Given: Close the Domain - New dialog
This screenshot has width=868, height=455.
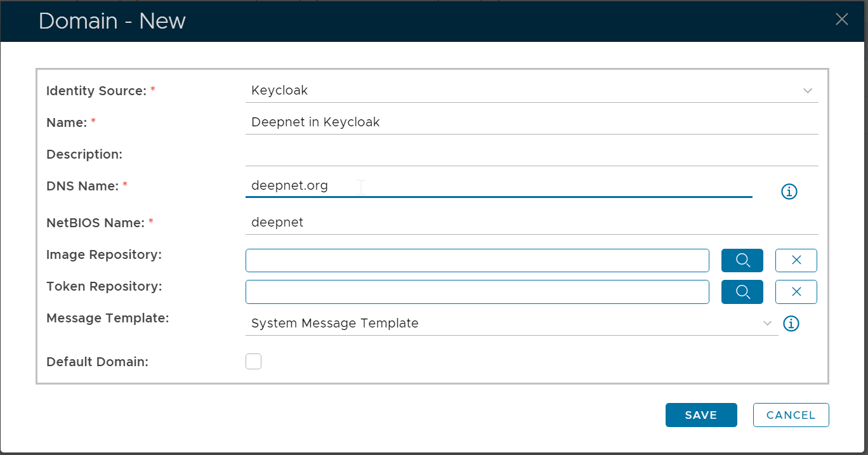Looking at the screenshot, I should (x=841, y=20).
